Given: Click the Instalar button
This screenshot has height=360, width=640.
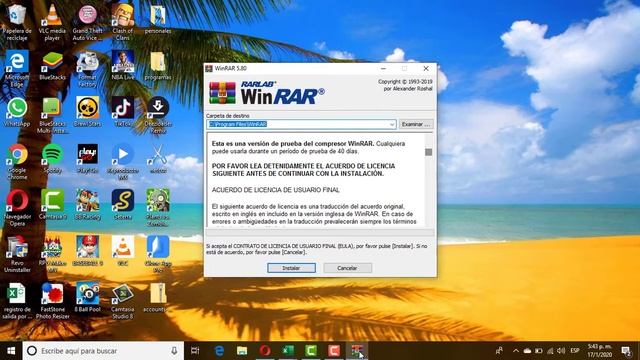Looking at the screenshot, I should pyautogui.click(x=291, y=268).
